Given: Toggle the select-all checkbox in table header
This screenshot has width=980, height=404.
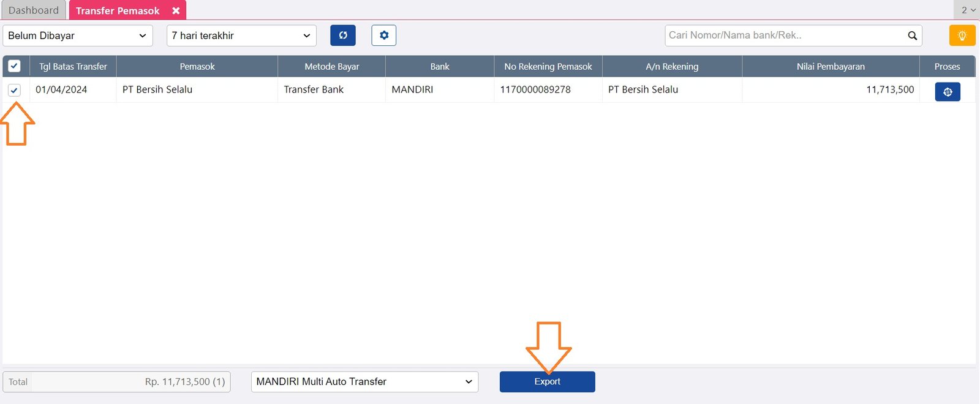Looking at the screenshot, I should pos(14,66).
